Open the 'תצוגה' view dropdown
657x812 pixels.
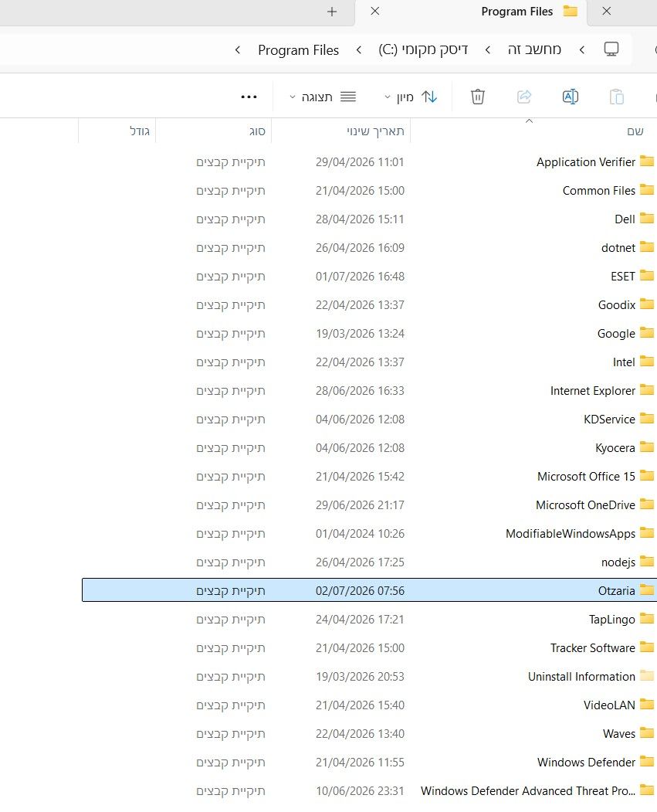point(323,97)
